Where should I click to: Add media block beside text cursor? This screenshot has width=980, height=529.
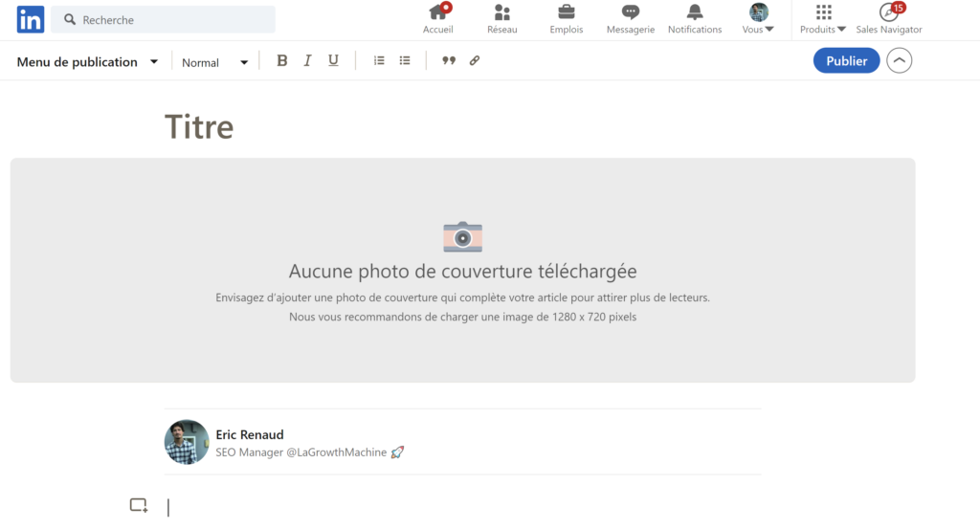(x=139, y=505)
